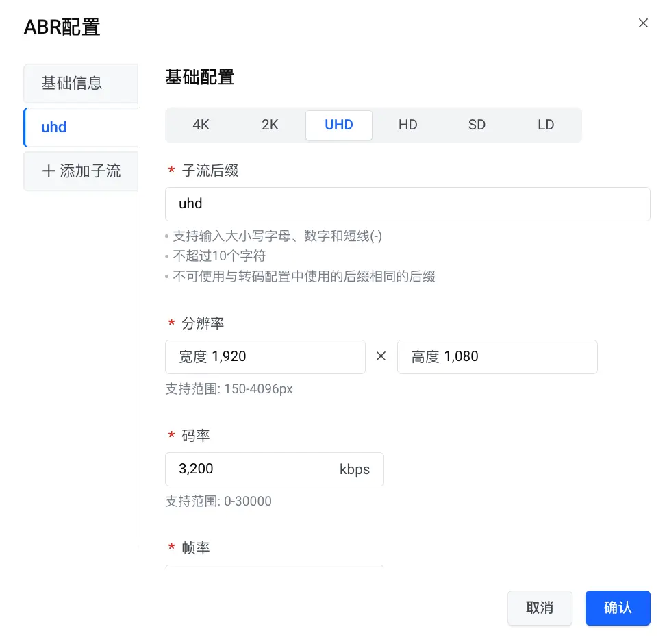Click the 基础配置 heading
Image resolution: width=667 pixels, height=644 pixels.
[x=199, y=77]
